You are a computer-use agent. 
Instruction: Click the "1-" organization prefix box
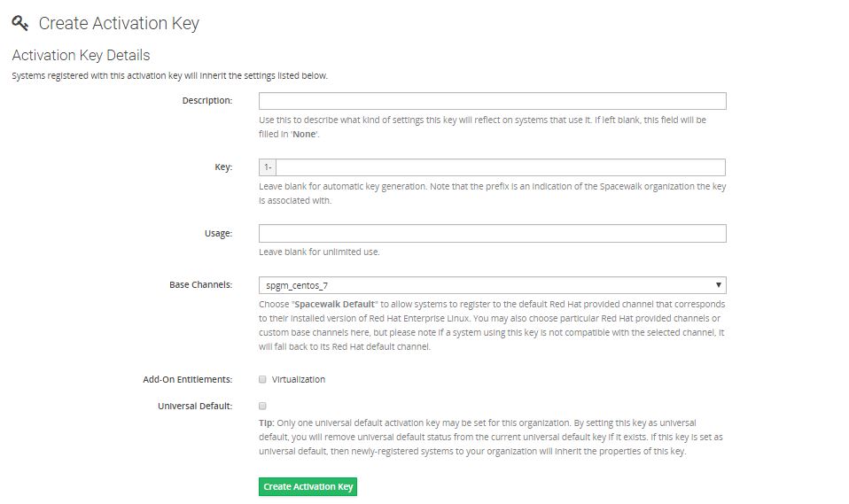click(268, 167)
